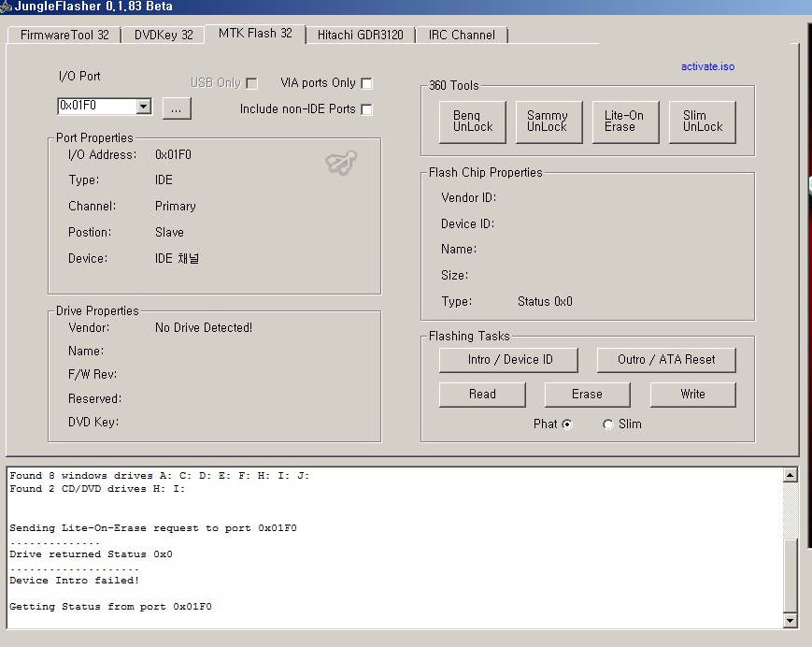Screen dimensions: 812x647
Task: Click the Write flashing task button
Action: 693,395
